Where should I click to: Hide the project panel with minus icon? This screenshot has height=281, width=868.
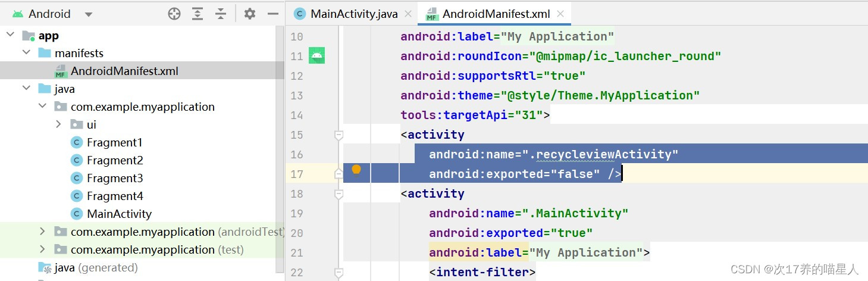[273, 14]
